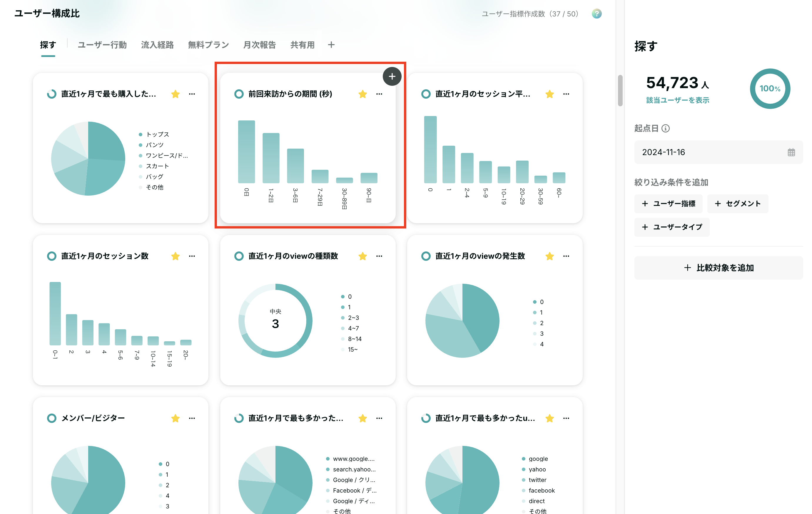Click the 2024-11-16 date input field
This screenshot has width=812, height=514.
tap(719, 152)
